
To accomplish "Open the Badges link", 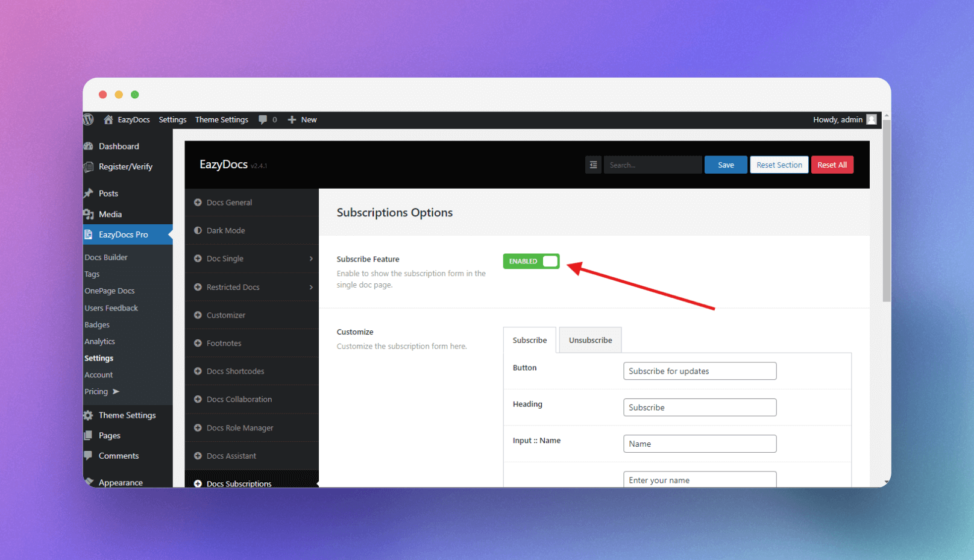I will pyautogui.click(x=97, y=324).
